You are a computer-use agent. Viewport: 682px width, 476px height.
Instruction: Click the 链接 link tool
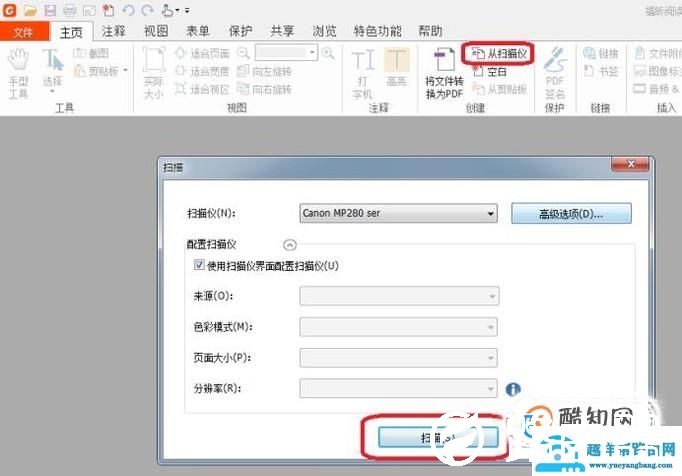(x=601, y=54)
